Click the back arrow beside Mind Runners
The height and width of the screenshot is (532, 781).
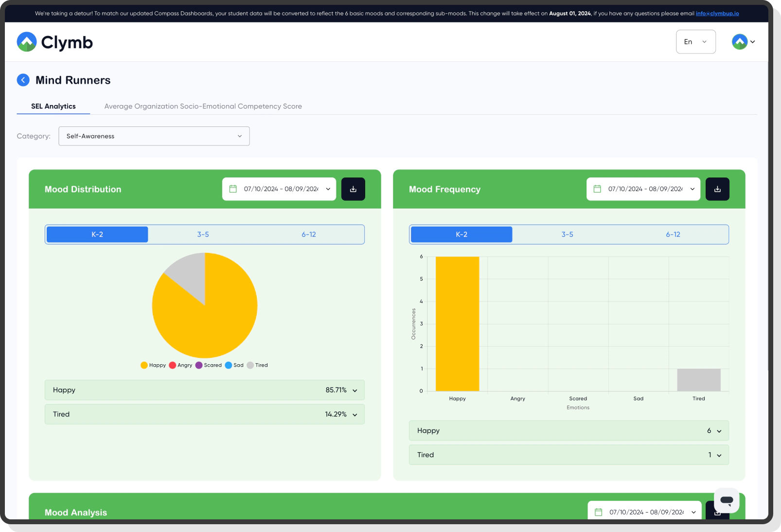click(x=23, y=80)
